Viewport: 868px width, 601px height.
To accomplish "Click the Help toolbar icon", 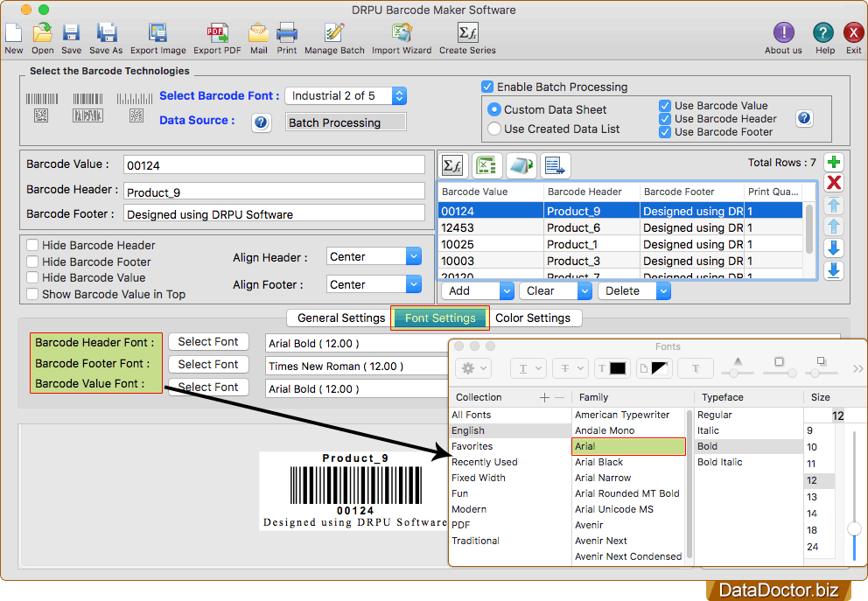I will click(x=823, y=33).
